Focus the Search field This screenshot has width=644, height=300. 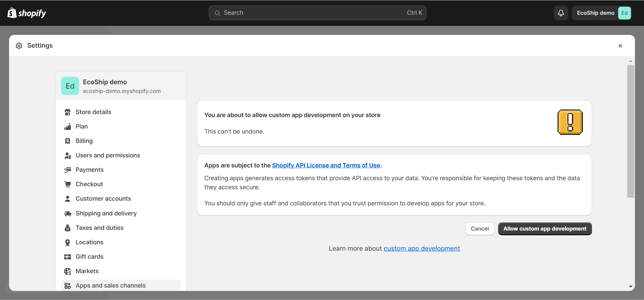click(x=317, y=13)
